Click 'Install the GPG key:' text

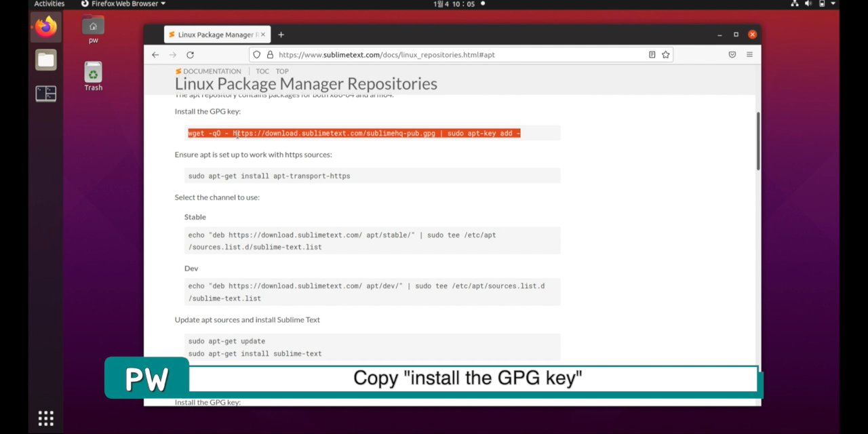[208, 112]
